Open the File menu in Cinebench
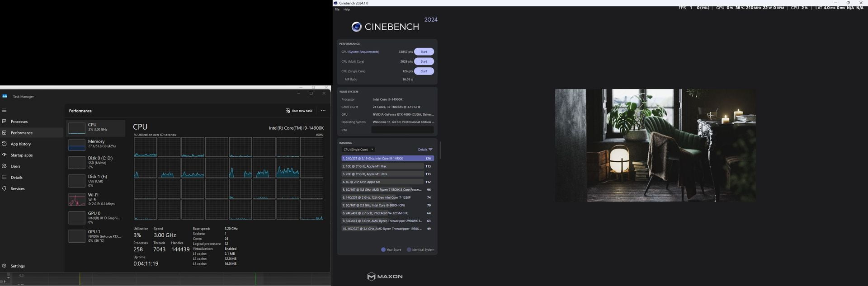The image size is (868, 286). (x=337, y=9)
